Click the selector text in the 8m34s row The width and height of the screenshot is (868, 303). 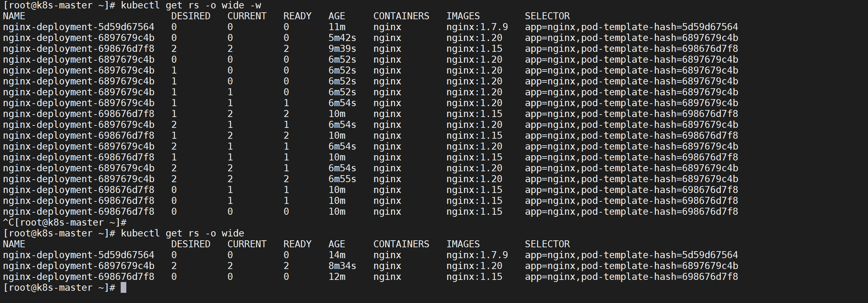pyautogui.click(x=632, y=266)
